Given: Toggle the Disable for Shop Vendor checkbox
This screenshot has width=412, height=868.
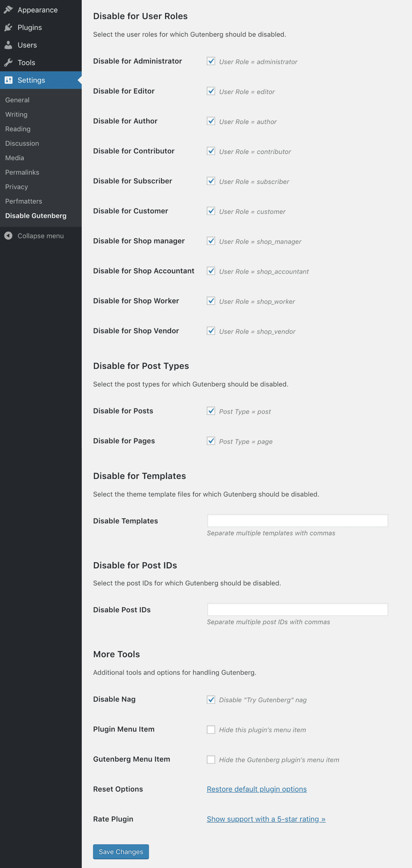Looking at the screenshot, I should click(x=211, y=330).
